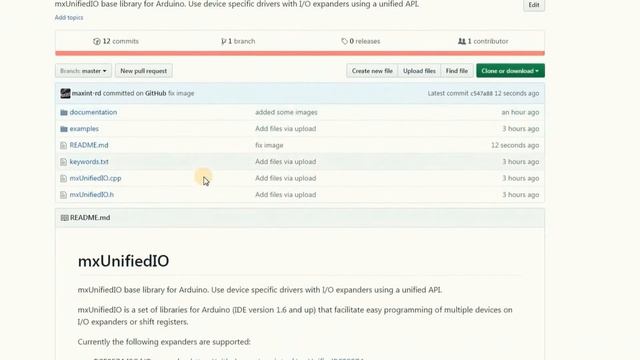Click Add files via upload in mxUnifiedIO.h row

click(286, 195)
